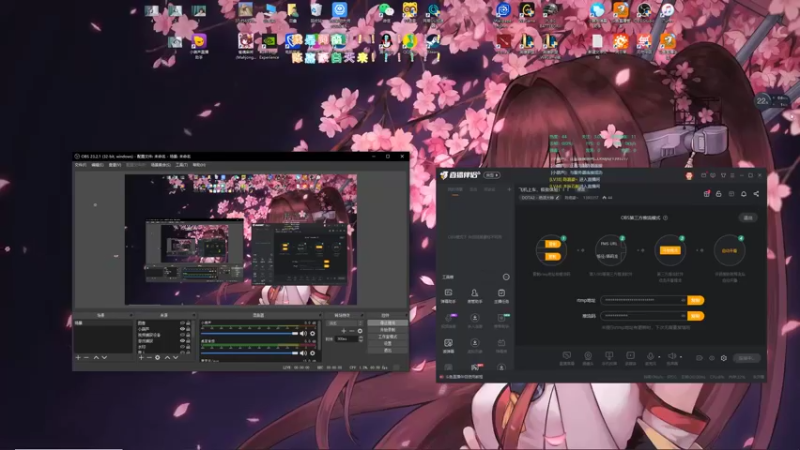Open the user avatar in 直播伴侣 title bar
This screenshot has width=800, height=450.
[x=689, y=176]
